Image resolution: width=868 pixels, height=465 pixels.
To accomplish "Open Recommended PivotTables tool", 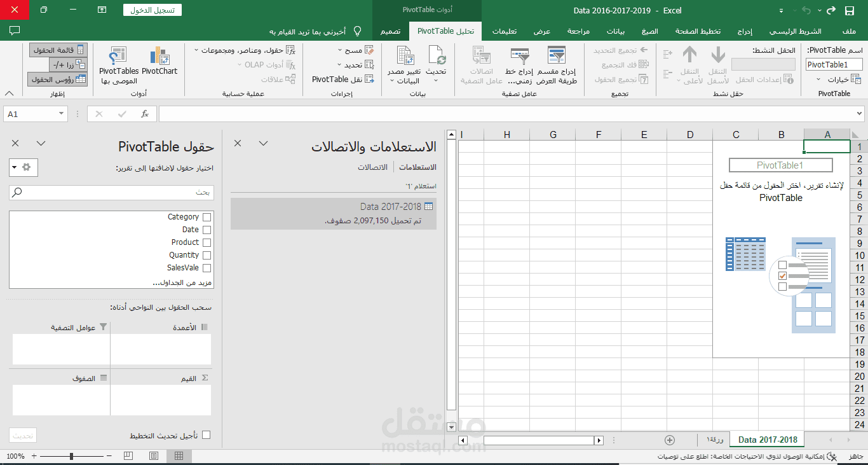I will tap(119, 66).
